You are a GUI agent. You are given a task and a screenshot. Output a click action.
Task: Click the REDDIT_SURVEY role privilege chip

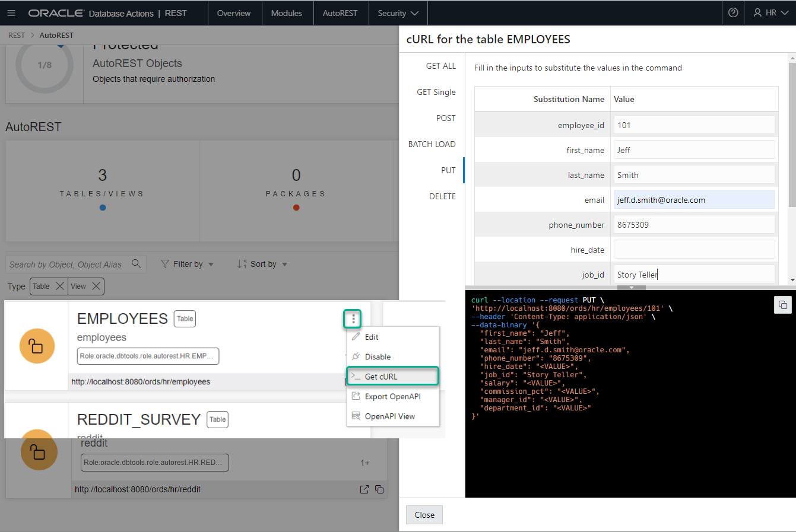[x=155, y=463]
